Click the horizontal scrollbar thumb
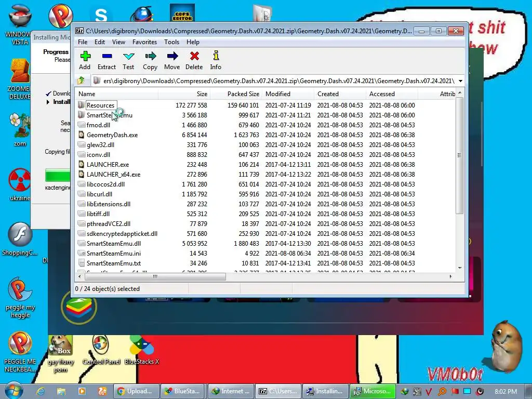Viewport: 532px width, 399px height. click(155, 276)
